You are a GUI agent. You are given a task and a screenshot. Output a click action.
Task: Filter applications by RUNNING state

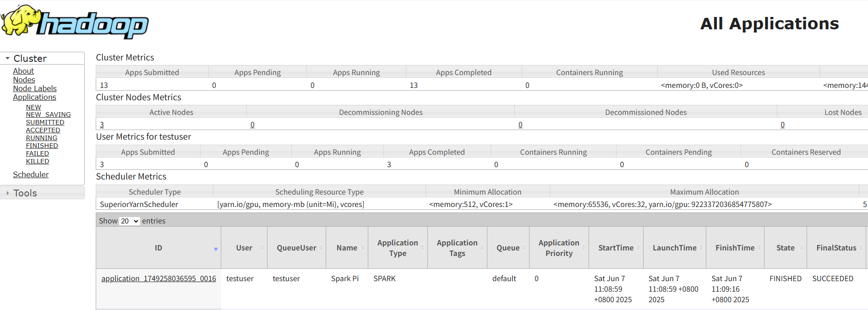pos(42,138)
